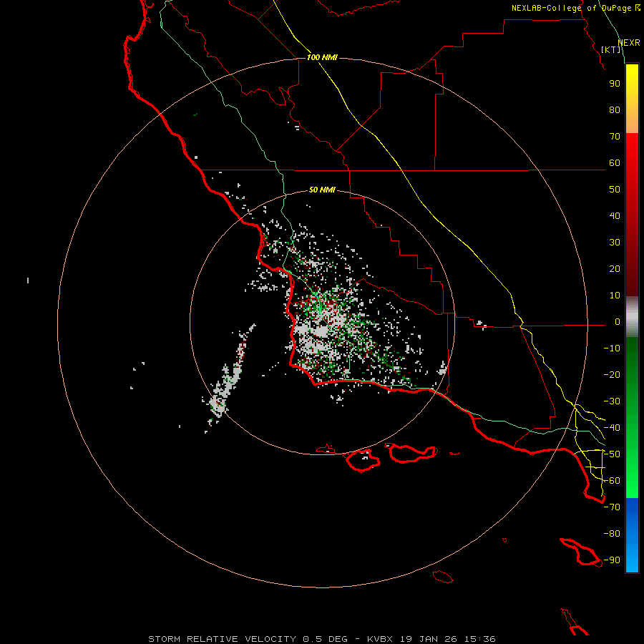The image size is (644, 644).
Task: Click the NEXR label above the scale
Action: pyautogui.click(x=629, y=43)
